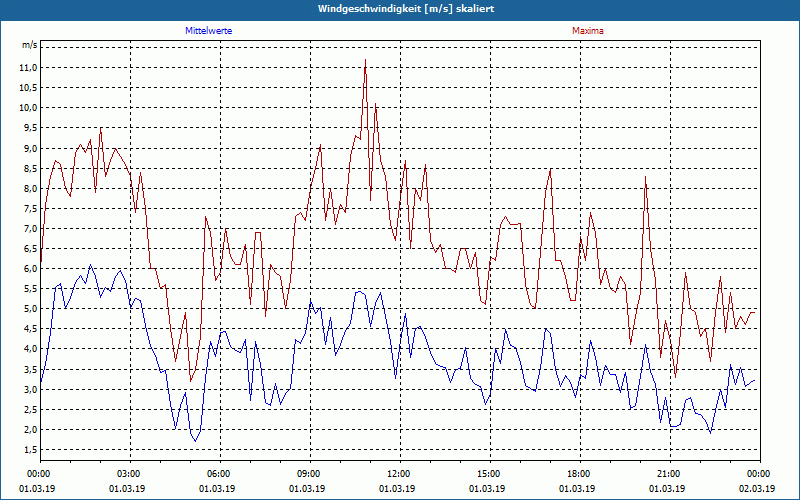Click the '12:00' time axis label
Viewport: 800px width, 500px height.
click(397, 474)
